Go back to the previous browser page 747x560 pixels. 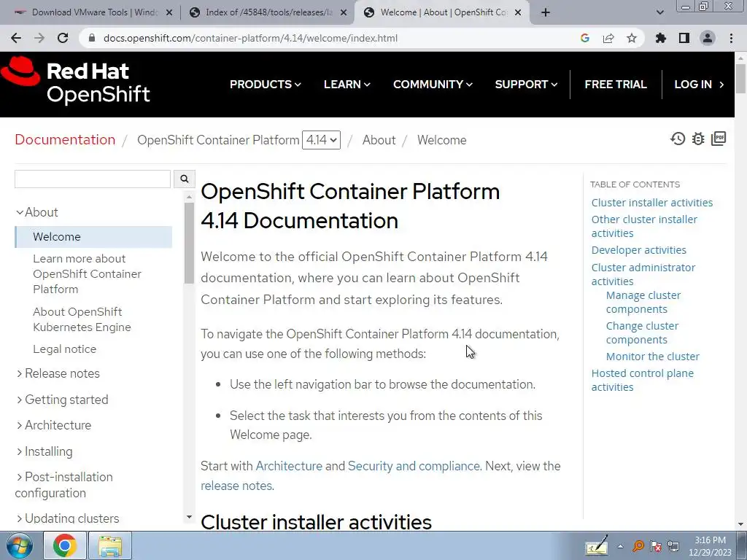click(x=16, y=38)
